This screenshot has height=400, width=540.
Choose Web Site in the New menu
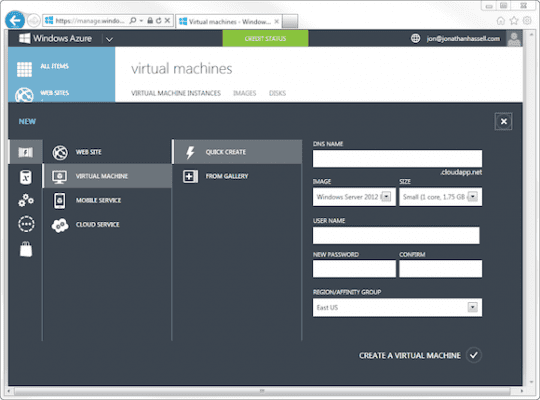[x=107, y=152]
